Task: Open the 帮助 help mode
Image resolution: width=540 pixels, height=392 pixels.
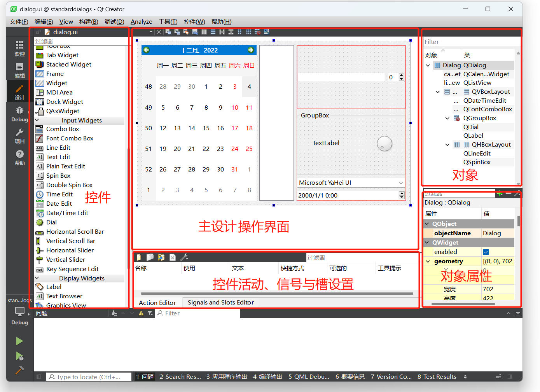Action: 19,157
